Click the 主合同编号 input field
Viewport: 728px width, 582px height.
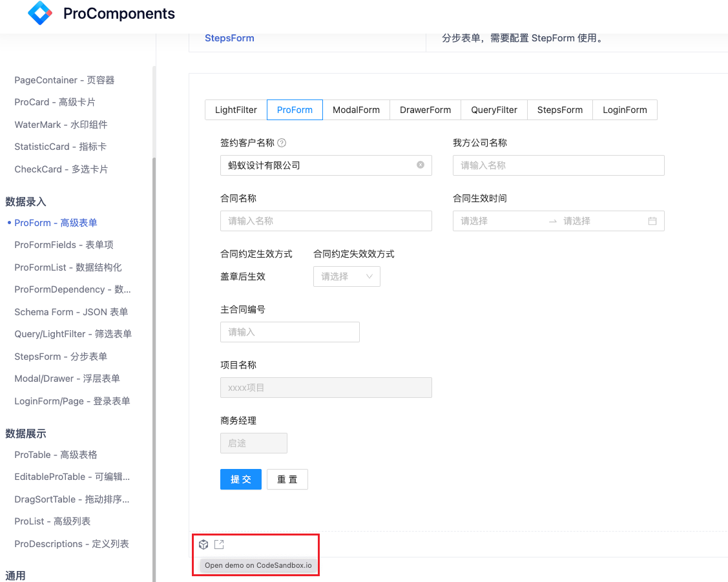289,332
